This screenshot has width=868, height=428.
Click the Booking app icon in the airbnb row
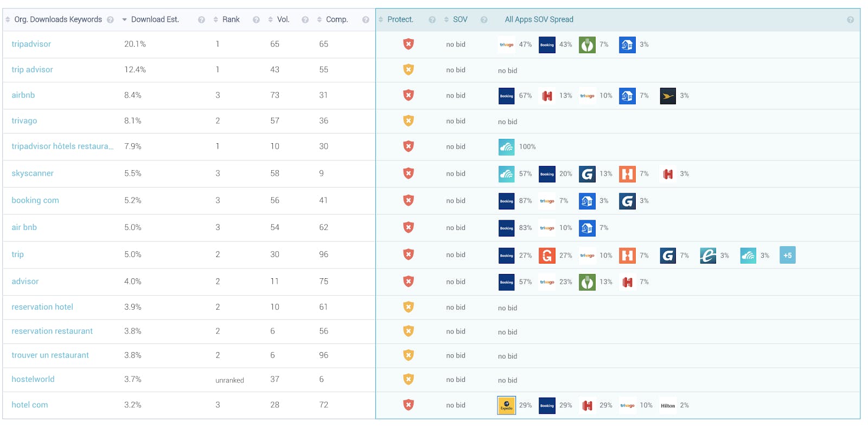pyautogui.click(x=507, y=95)
